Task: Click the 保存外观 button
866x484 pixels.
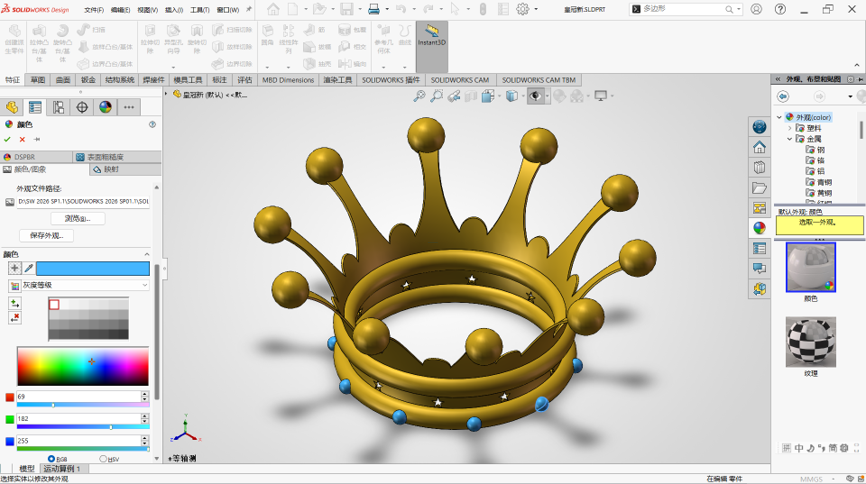Action: (x=46, y=235)
